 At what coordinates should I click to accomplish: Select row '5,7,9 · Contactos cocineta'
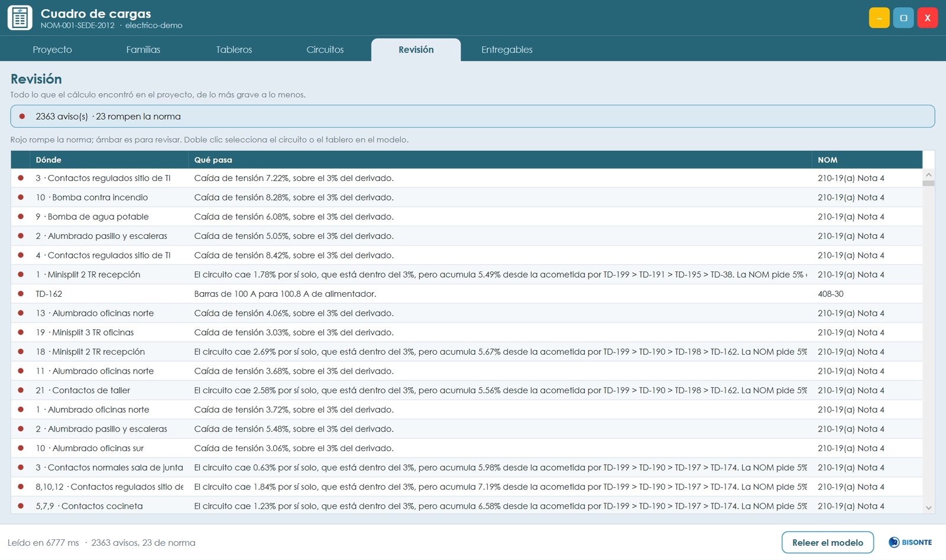[x=466, y=506]
